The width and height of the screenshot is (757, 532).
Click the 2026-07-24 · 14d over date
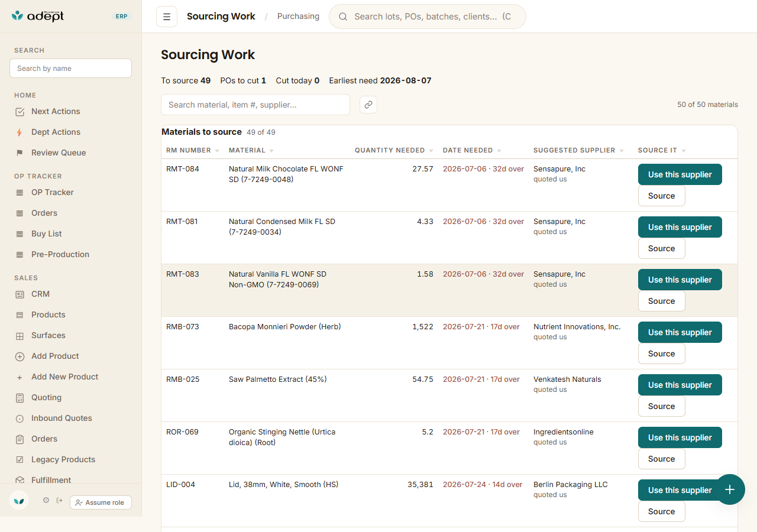(483, 484)
